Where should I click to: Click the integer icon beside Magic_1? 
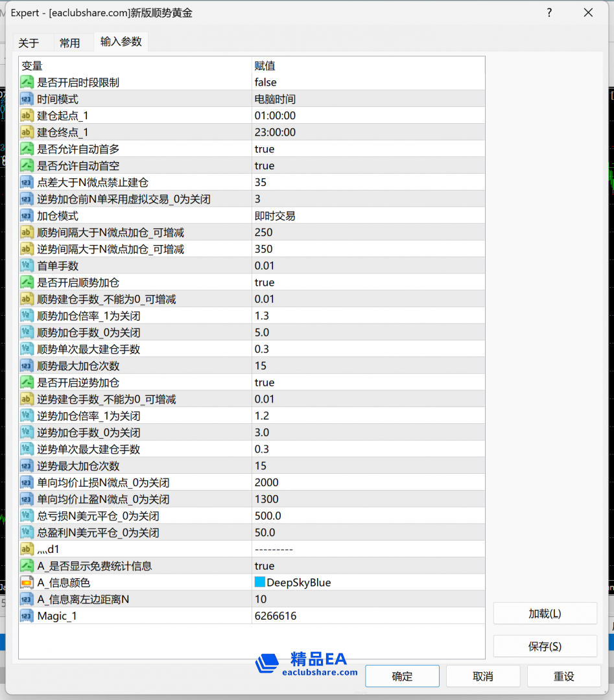point(27,616)
